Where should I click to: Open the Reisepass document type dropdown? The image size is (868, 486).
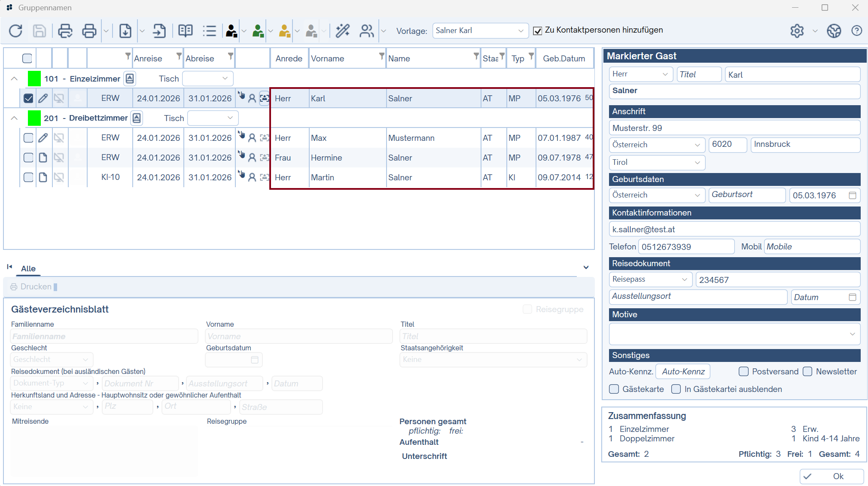(x=650, y=279)
